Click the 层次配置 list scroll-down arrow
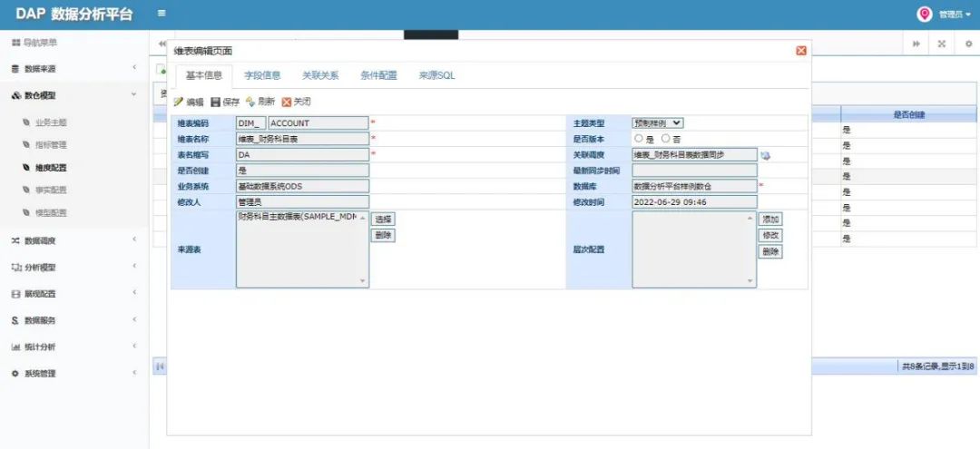 750,281
